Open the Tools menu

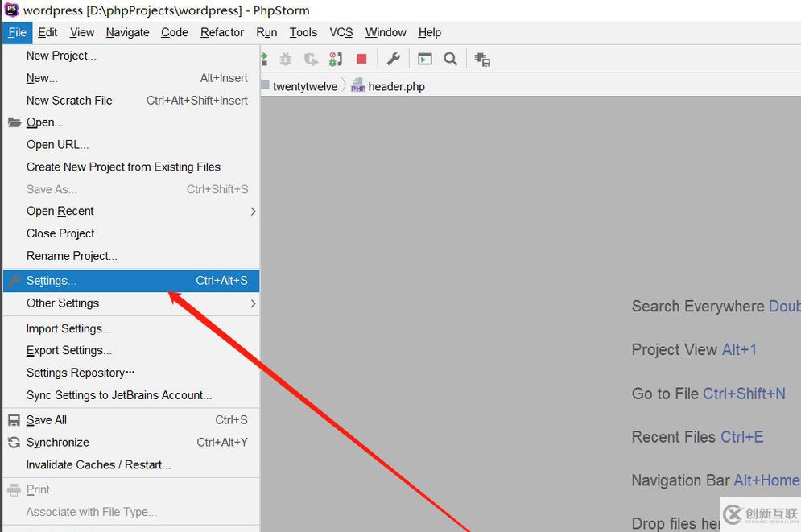point(303,33)
